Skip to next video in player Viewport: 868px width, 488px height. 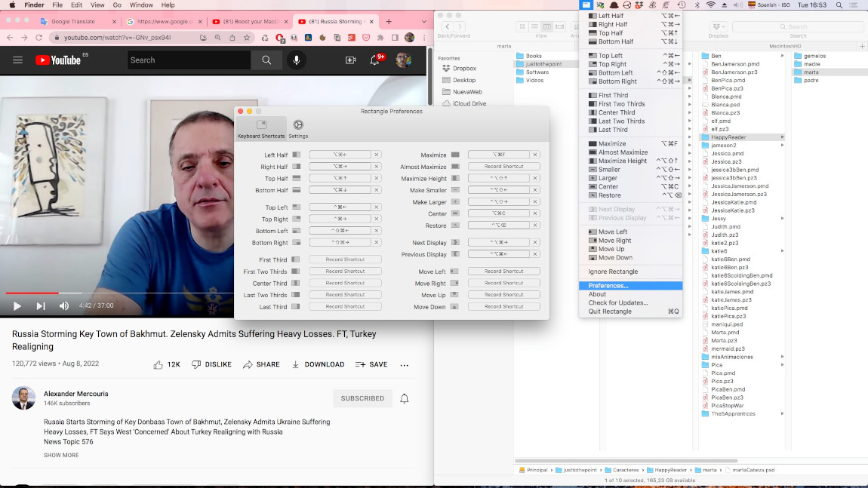[x=41, y=305]
